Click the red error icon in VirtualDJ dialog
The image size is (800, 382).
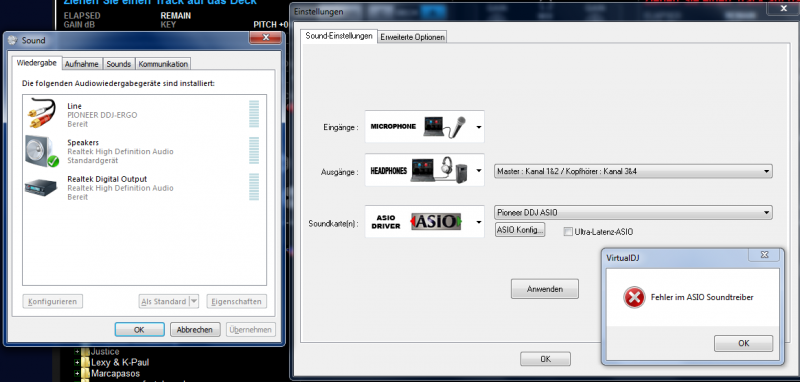click(x=634, y=297)
